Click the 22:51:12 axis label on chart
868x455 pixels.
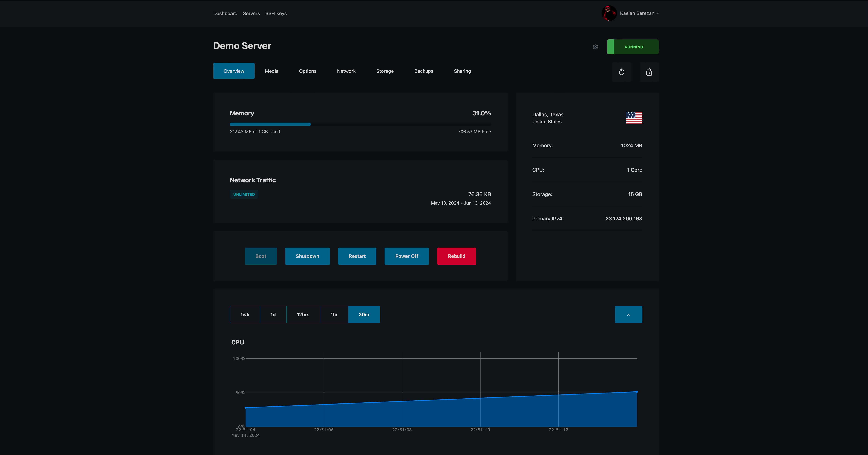(558, 430)
